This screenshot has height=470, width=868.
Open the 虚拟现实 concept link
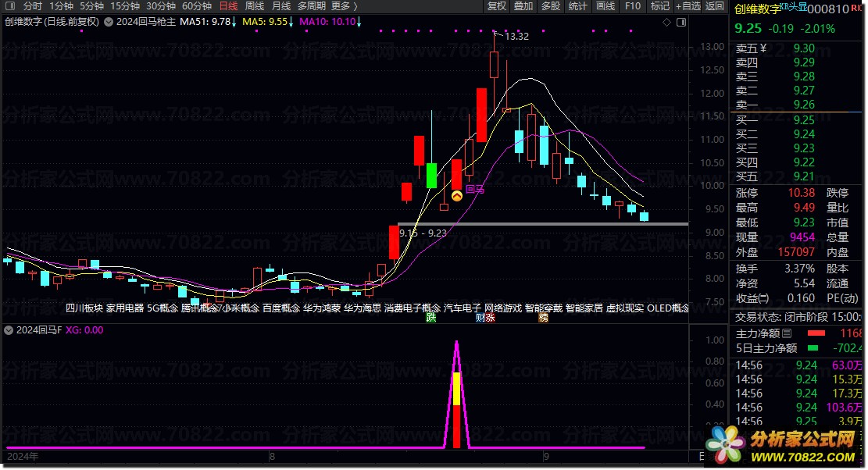(625, 308)
